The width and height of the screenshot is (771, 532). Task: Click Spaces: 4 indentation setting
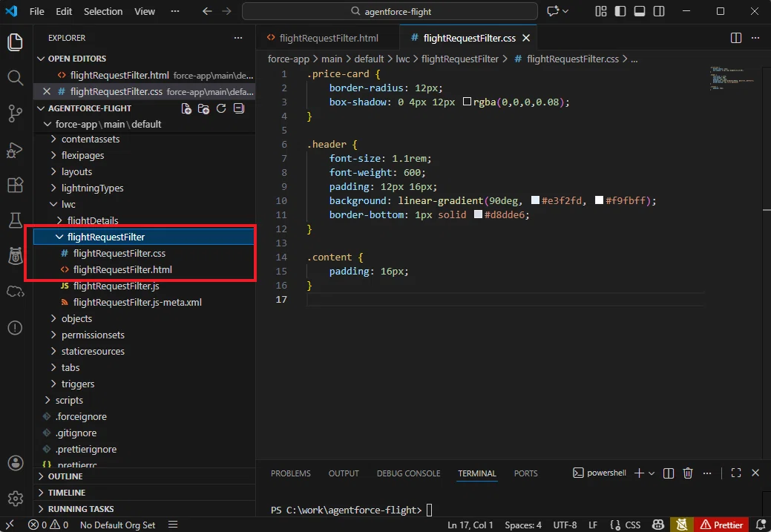pyautogui.click(x=523, y=525)
